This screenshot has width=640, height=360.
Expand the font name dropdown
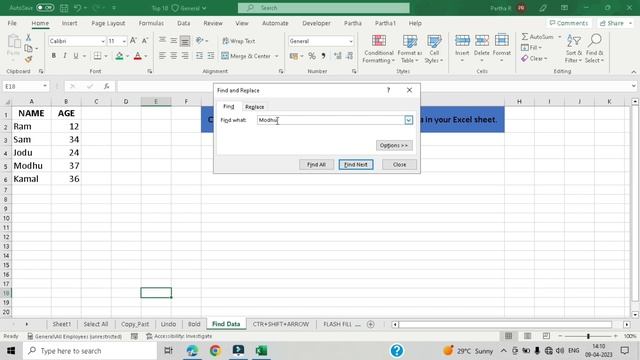point(103,41)
